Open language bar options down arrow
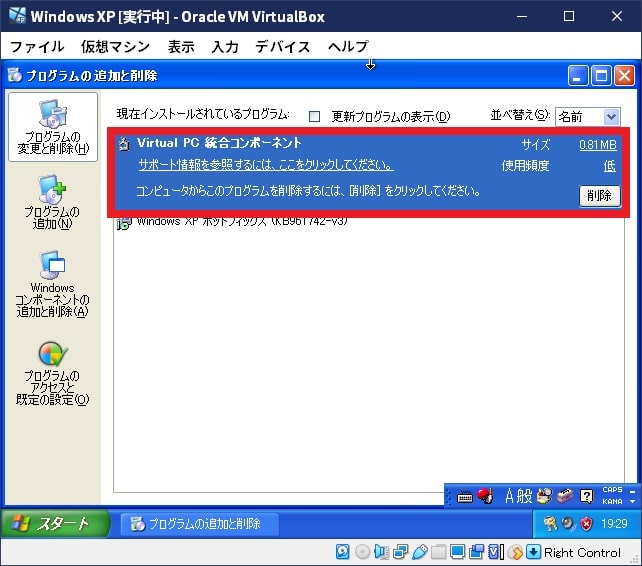The height and width of the screenshot is (566, 642). [633, 501]
